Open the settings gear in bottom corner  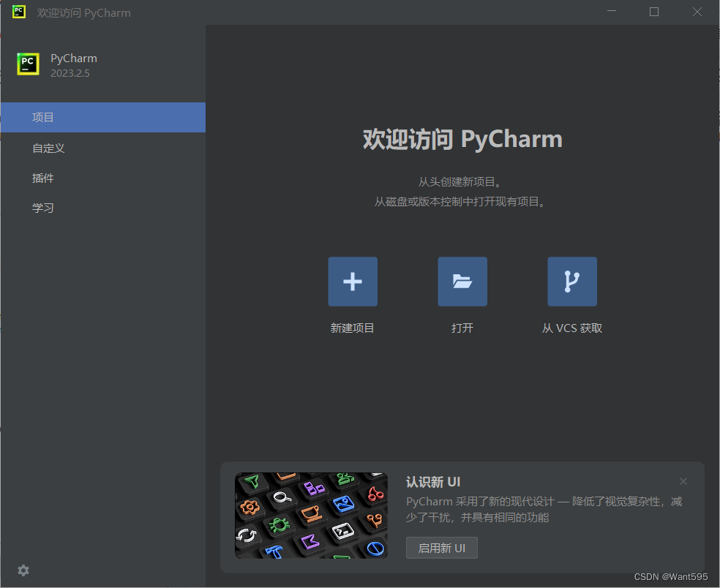(x=23, y=570)
